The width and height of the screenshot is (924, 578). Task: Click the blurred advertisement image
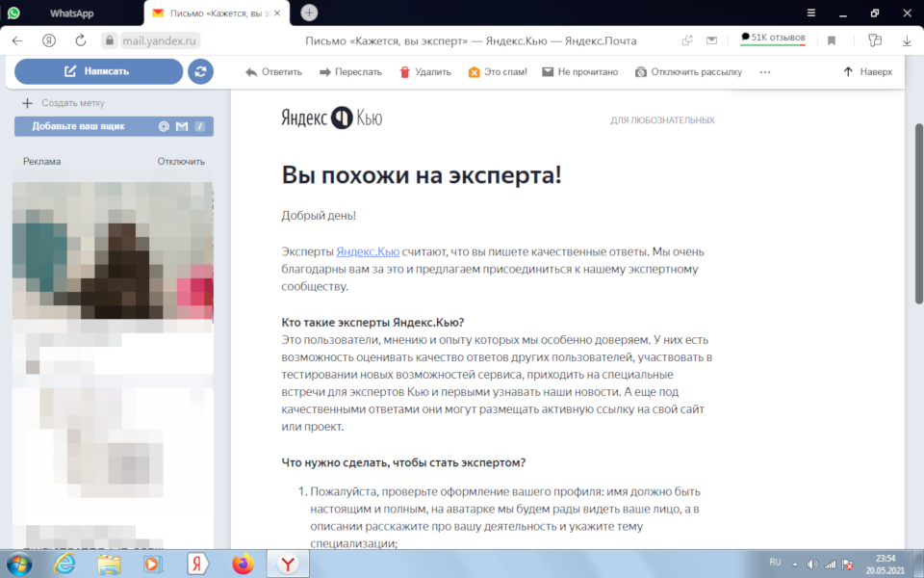pyautogui.click(x=113, y=250)
